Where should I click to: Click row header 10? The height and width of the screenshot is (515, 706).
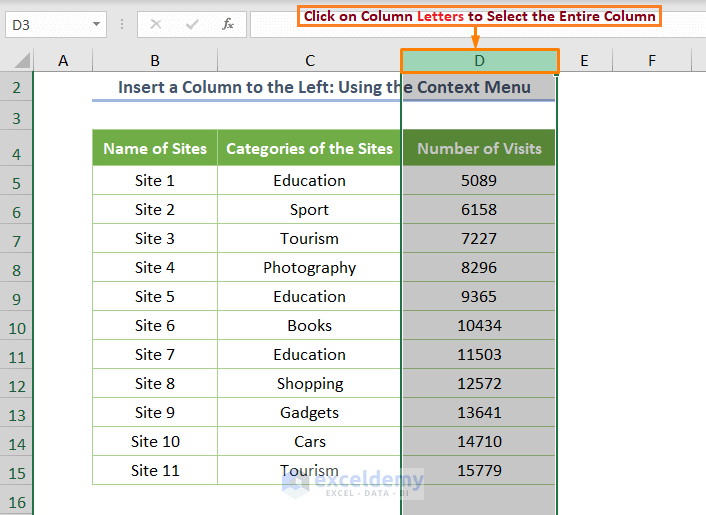(16, 328)
